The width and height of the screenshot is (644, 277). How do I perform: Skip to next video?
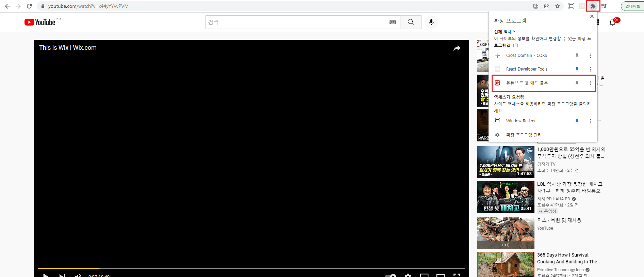[x=62, y=275]
